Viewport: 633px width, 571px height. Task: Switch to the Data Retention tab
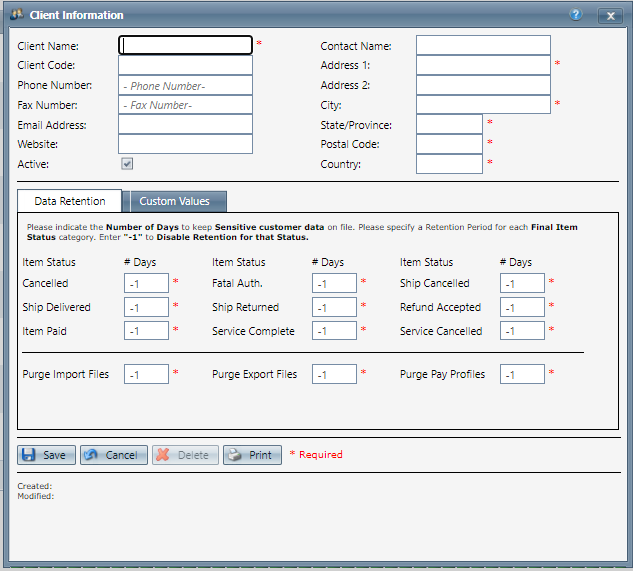(69, 201)
